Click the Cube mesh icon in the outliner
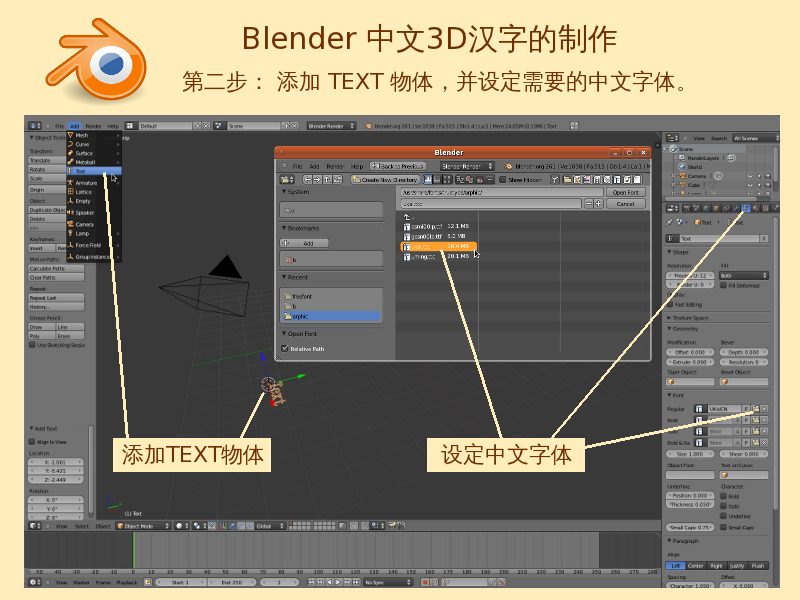This screenshot has width=800, height=600. pos(682,185)
